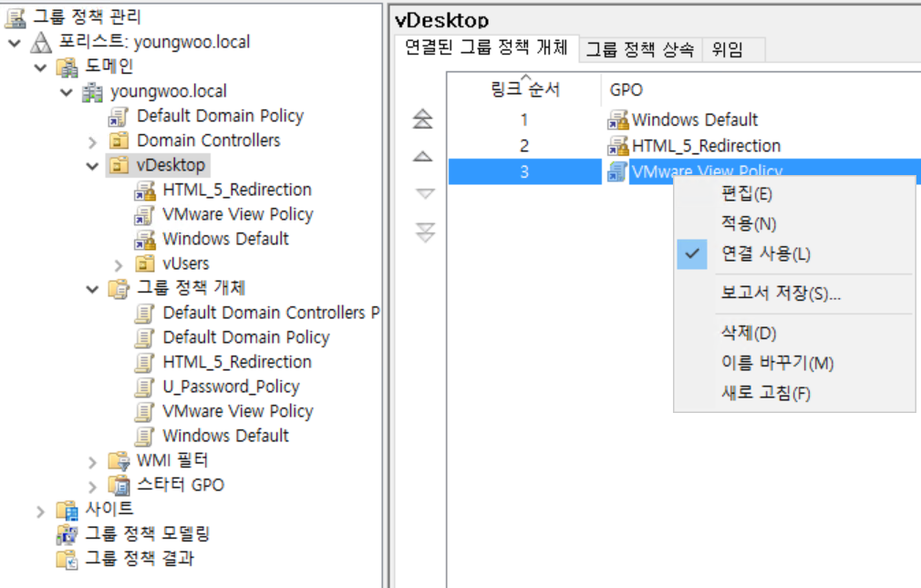Screen dimensions: 921x588
Task: Toggle 연결 사용(L) checked menu item
Action: [x=794, y=254]
